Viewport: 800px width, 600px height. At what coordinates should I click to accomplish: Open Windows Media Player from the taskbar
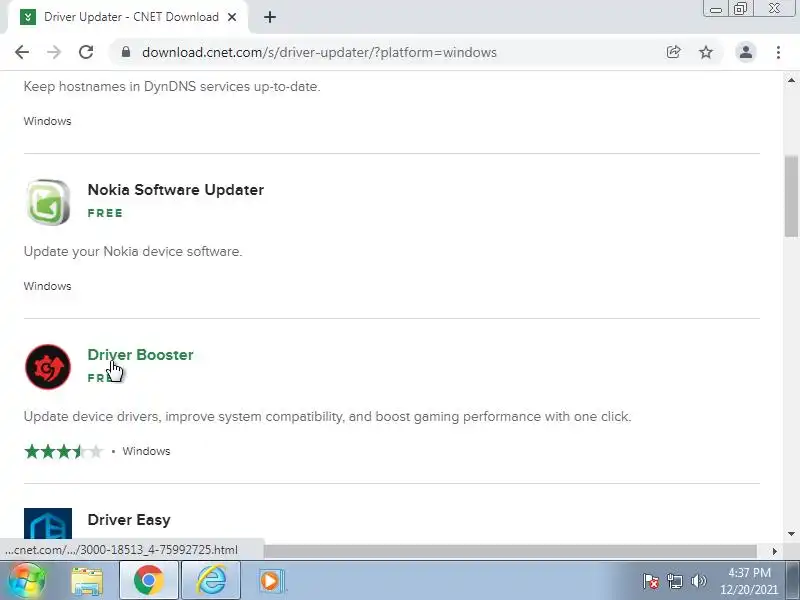point(270,581)
